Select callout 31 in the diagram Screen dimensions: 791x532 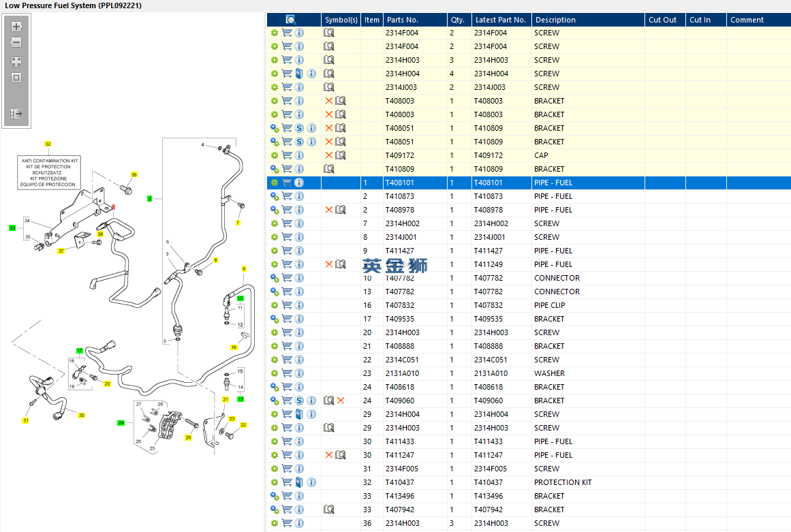tap(26, 420)
